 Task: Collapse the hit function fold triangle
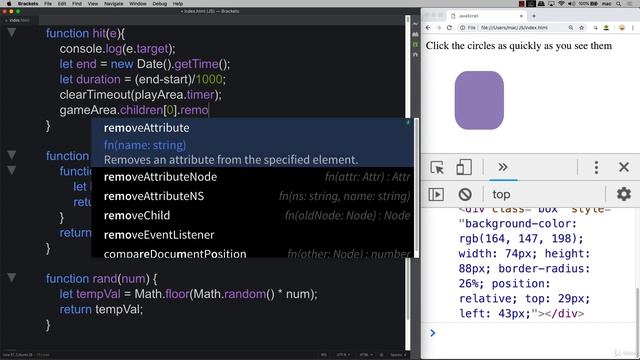[x=12, y=32]
